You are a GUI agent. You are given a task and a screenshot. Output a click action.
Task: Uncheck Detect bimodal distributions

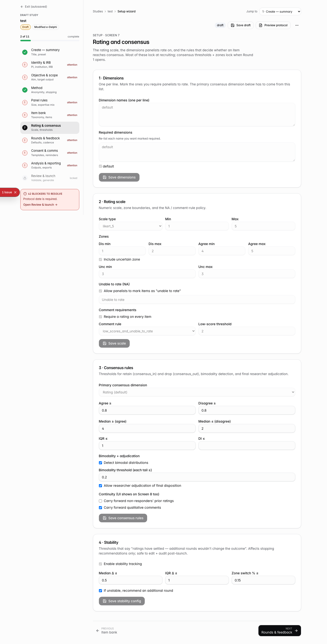point(100,463)
